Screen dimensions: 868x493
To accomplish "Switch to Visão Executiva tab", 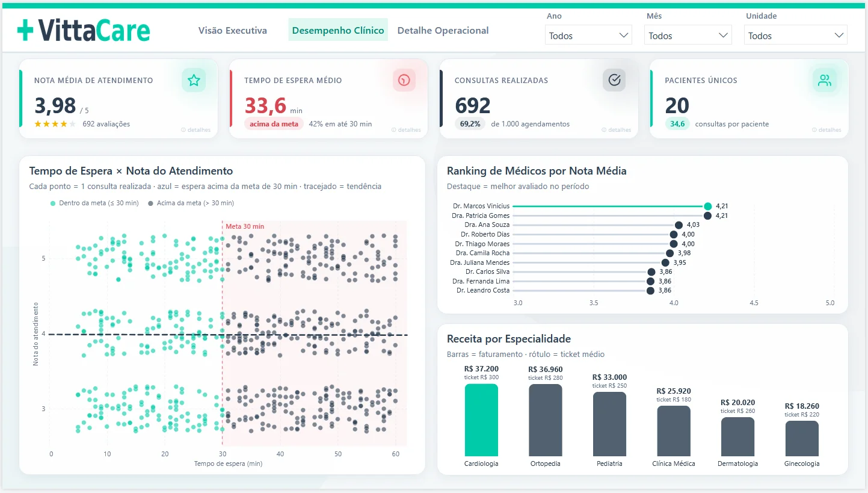I will click(233, 31).
